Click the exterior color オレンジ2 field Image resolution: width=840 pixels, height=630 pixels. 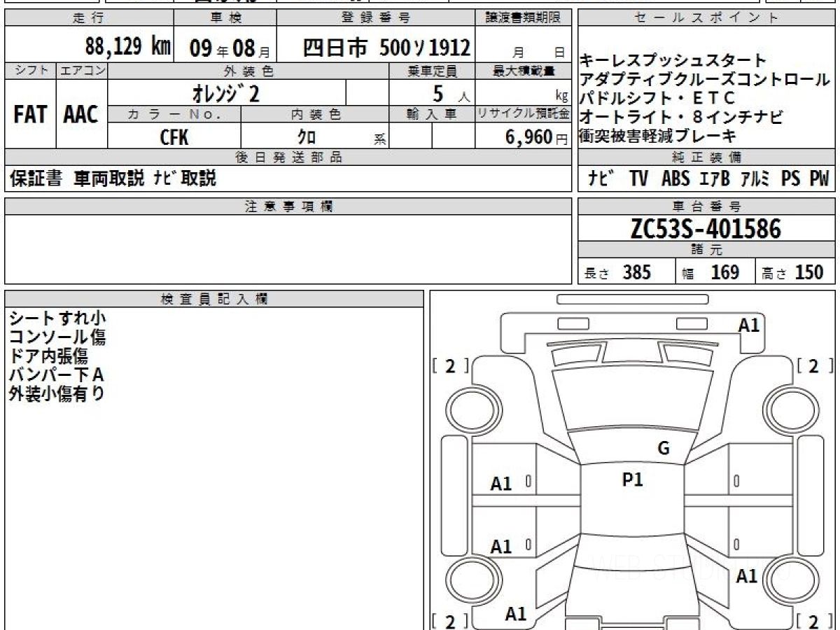click(225, 93)
